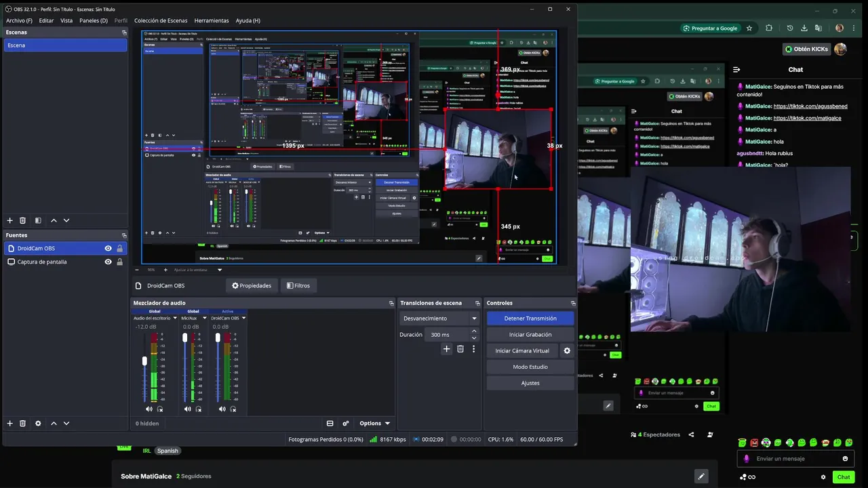Open the Editar menu
The width and height of the screenshot is (868, 488).
(x=46, y=20)
